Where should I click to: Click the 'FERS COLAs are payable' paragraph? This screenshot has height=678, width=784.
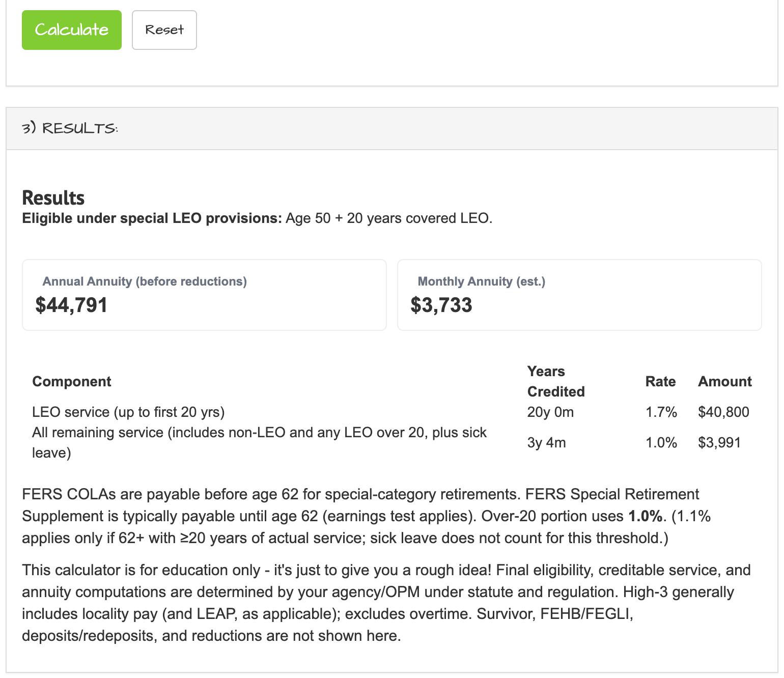click(x=367, y=516)
